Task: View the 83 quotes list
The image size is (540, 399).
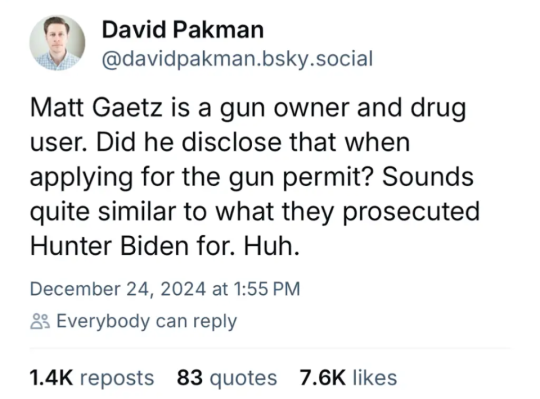Action: 227,378
